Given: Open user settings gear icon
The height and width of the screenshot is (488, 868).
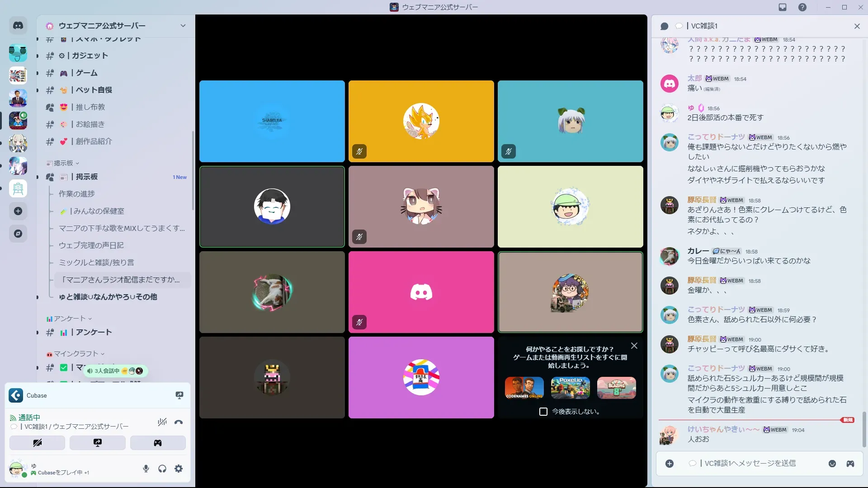Looking at the screenshot, I should tap(179, 469).
